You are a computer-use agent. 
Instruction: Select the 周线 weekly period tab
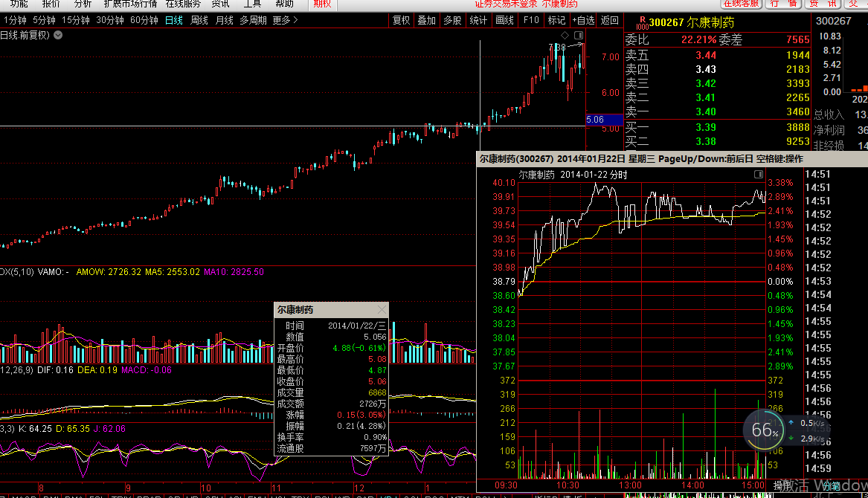point(199,21)
